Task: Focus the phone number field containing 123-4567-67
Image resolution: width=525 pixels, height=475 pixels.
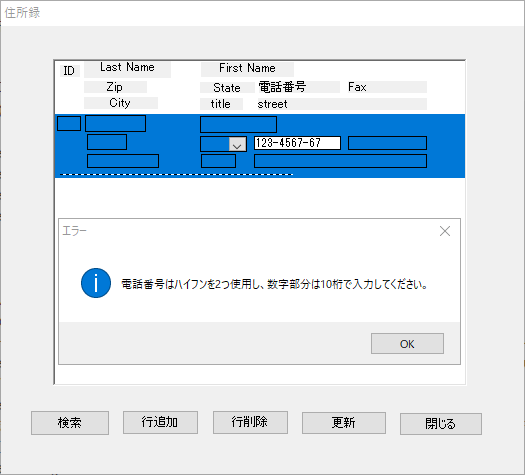Action: point(297,143)
